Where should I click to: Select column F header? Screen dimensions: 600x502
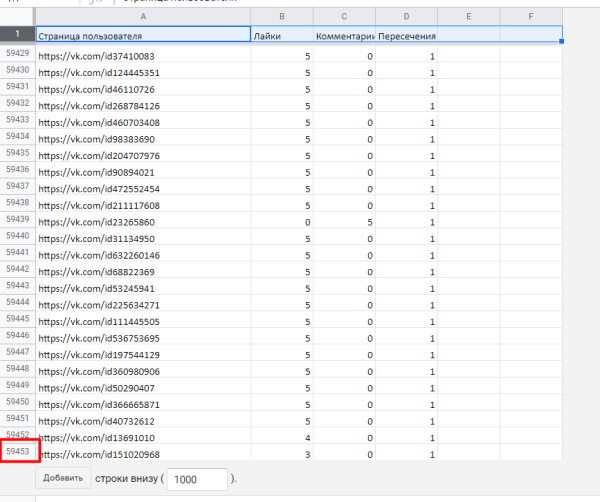[x=530, y=16]
